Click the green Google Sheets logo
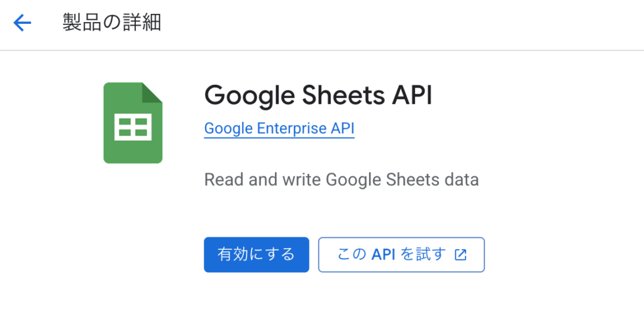 click(133, 123)
